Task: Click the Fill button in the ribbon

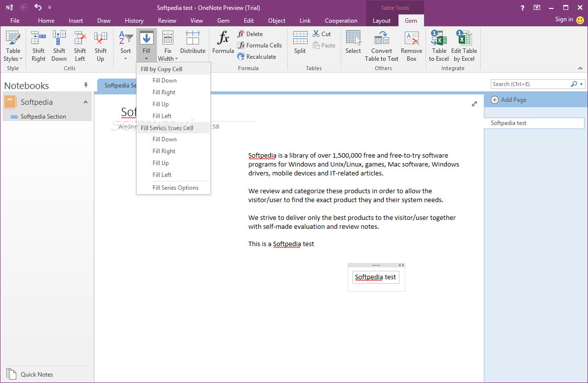Action: (146, 45)
